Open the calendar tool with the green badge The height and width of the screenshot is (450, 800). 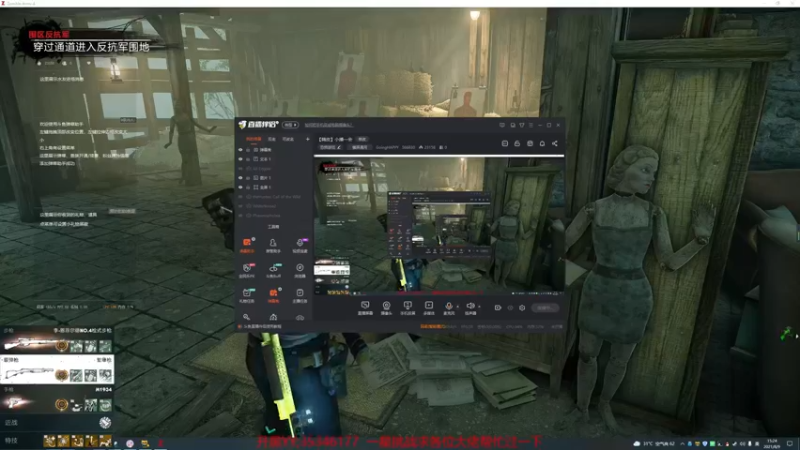pyautogui.click(x=247, y=295)
